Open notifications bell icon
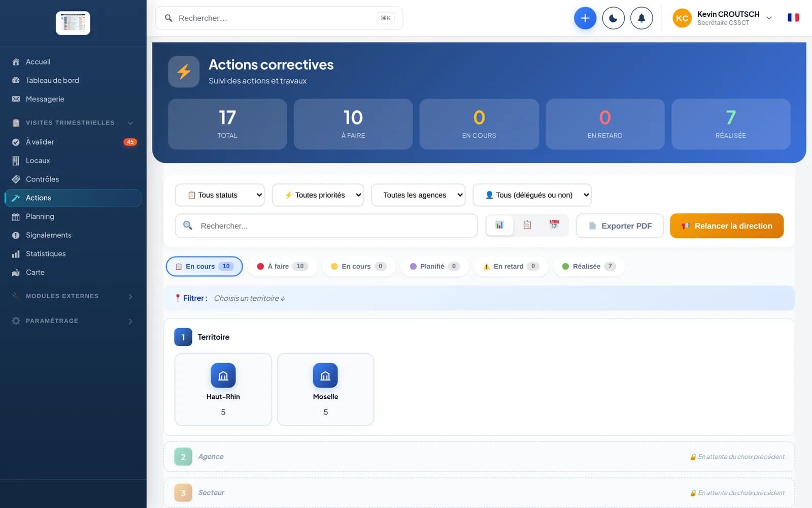This screenshot has width=812, height=508. [641, 18]
